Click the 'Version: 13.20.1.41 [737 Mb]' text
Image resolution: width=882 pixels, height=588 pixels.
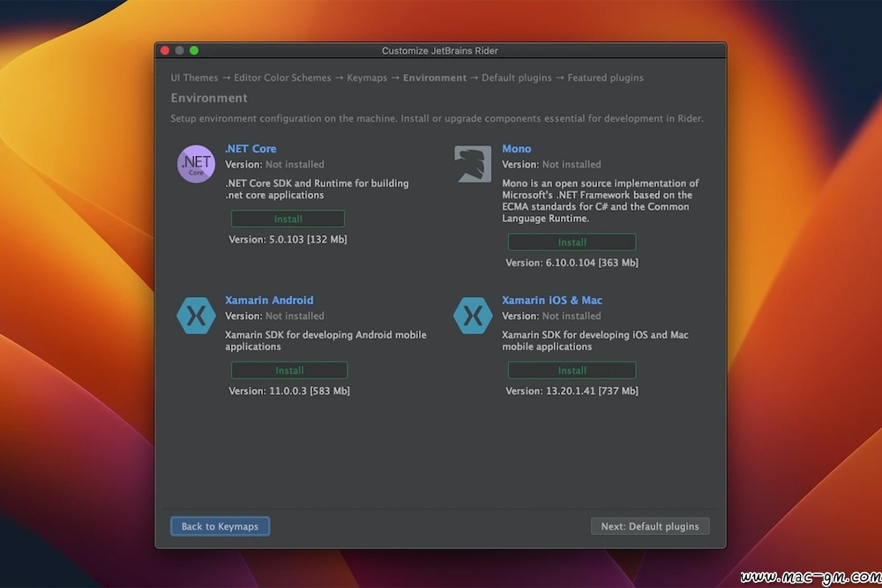[x=572, y=391]
